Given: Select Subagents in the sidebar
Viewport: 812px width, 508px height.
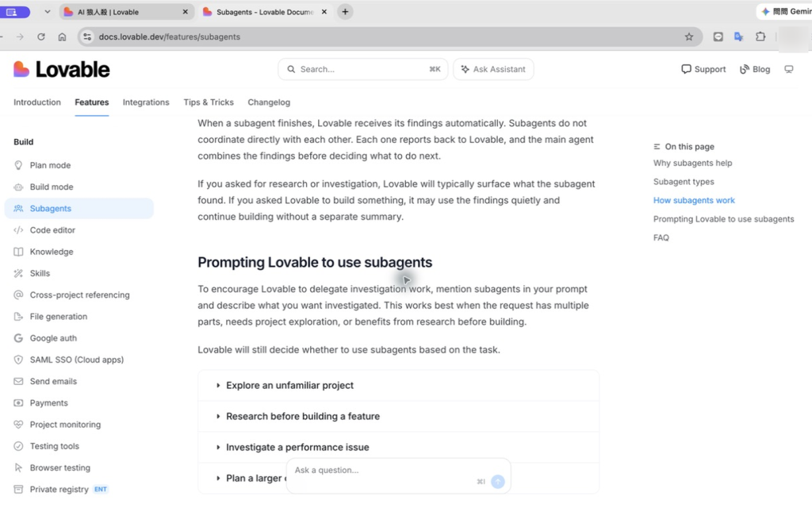Looking at the screenshot, I should coord(79,209).
